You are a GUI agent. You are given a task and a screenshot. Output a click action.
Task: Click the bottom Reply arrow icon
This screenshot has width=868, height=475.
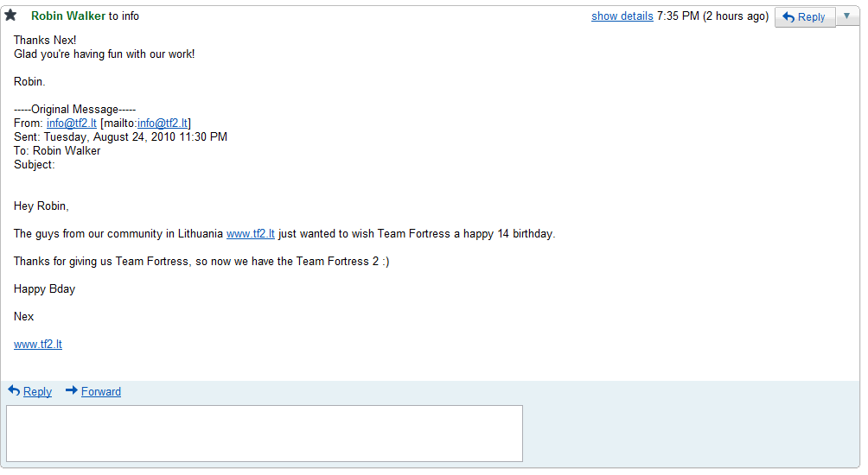click(x=14, y=390)
